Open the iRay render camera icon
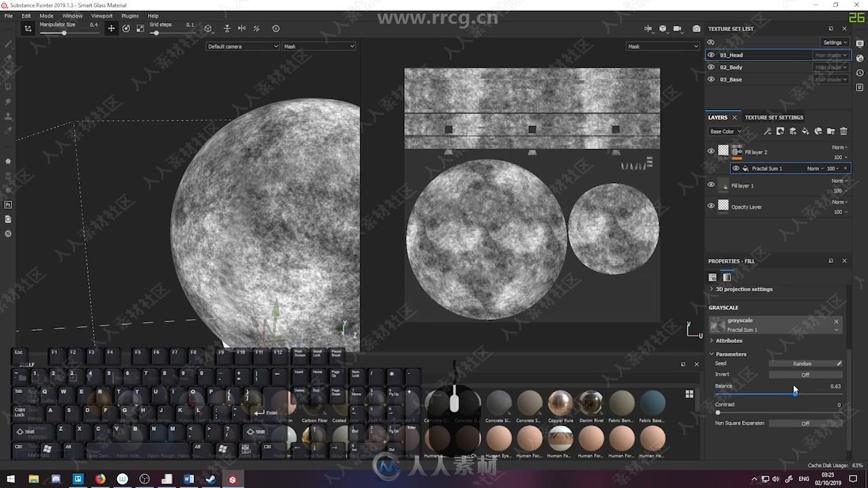The height and width of the screenshot is (488, 868). 696,28
